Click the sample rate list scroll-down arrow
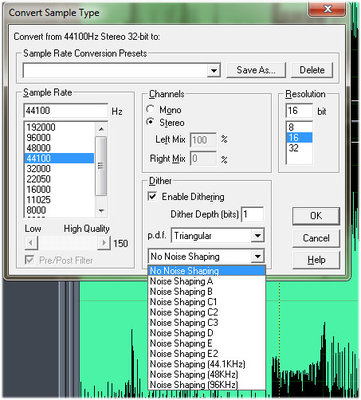The height and width of the screenshot is (400, 361). (x=101, y=211)
